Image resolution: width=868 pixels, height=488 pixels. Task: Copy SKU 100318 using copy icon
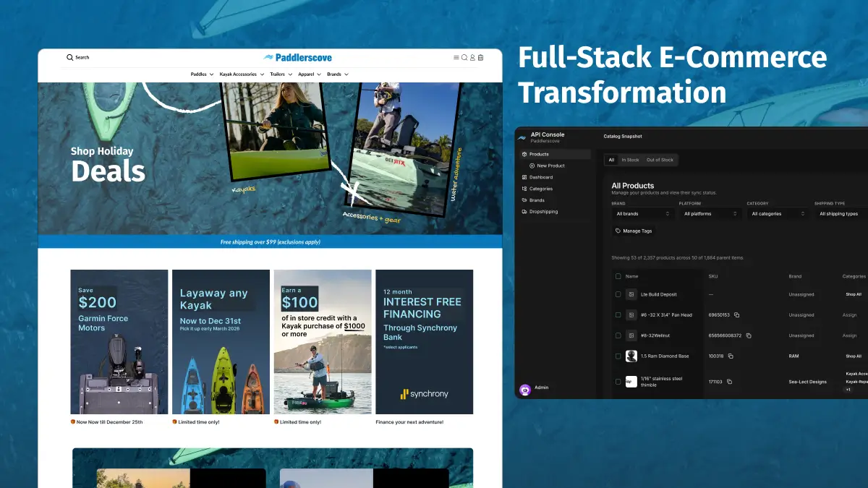tap(731, 356)
